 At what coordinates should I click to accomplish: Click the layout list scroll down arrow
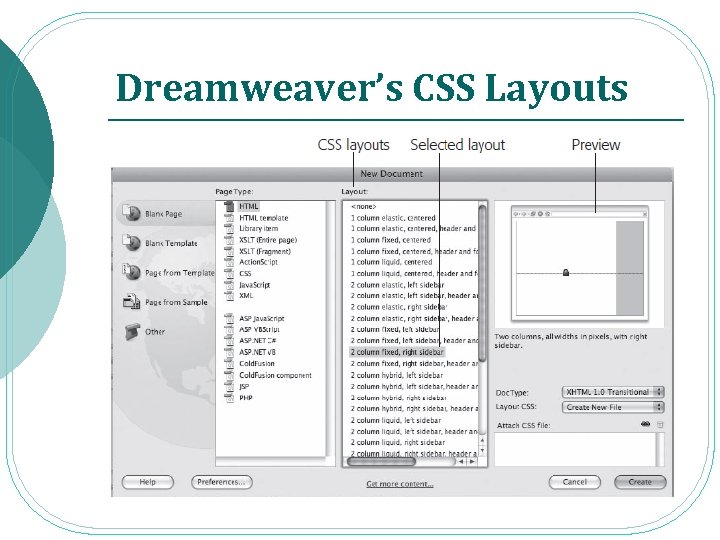[482, 450]
